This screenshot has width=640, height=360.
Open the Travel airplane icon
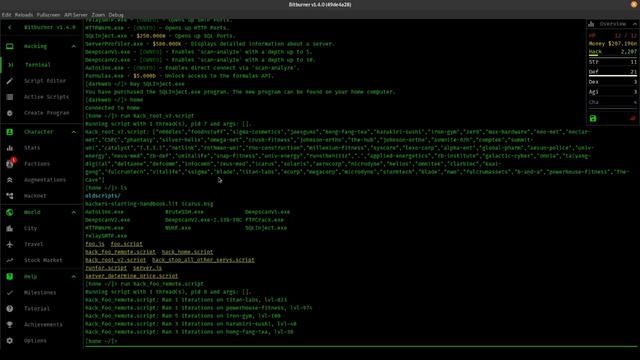[x=10, y=244]
